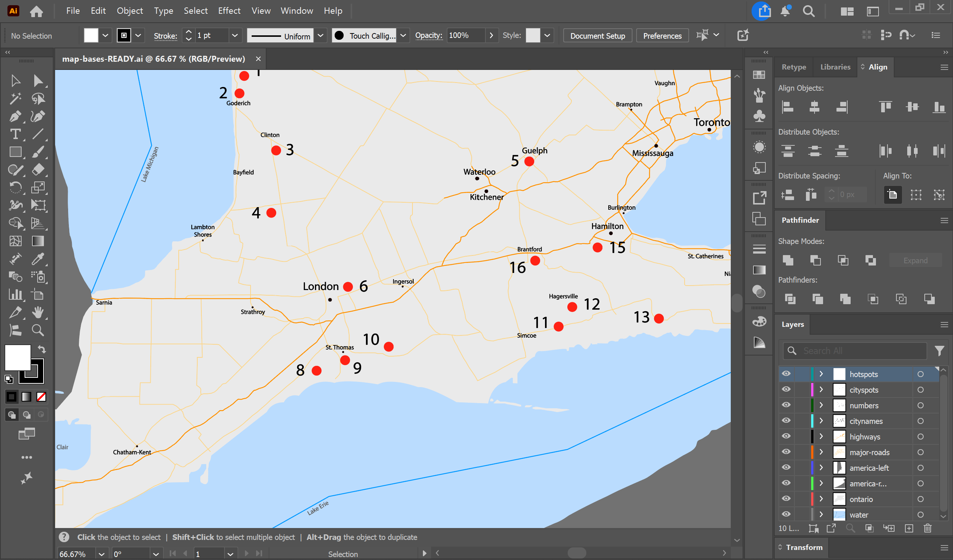Image resolution: width=953 pixels, height=560 pixels.
Task: Click the Document Setup button
Action: [597, 36]
